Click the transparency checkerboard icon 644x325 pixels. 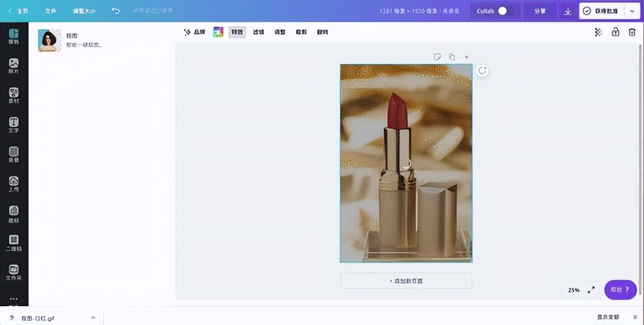coord(598,32)
